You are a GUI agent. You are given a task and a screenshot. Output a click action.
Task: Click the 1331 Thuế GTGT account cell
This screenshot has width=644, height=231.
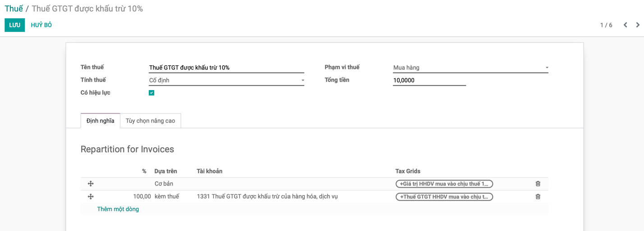click(267, 197)
